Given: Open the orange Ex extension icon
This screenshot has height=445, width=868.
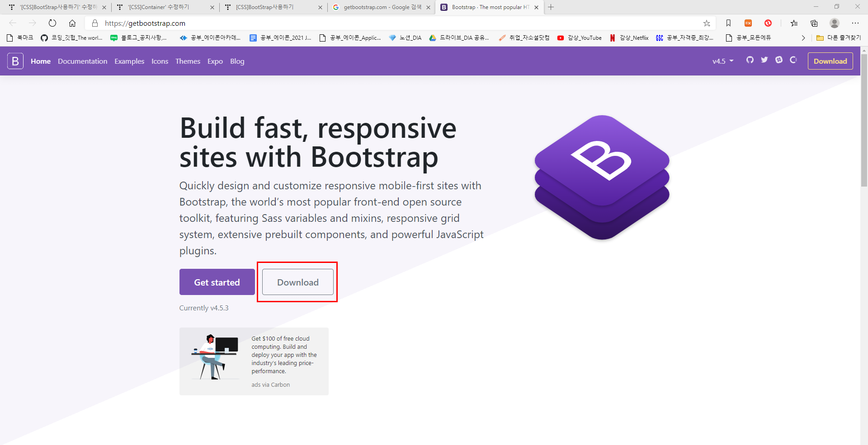Looking at the screenshot, I should (x=748, y=23).
